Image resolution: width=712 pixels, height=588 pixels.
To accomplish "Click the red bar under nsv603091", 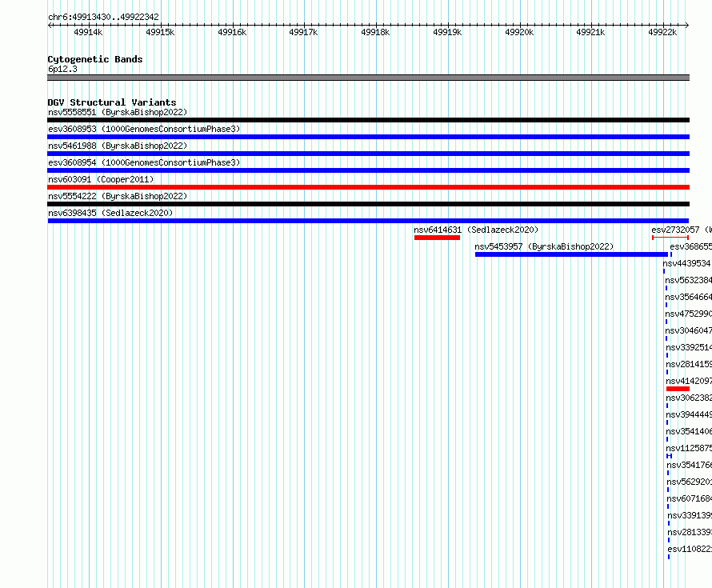I will [x=368, y=187].
